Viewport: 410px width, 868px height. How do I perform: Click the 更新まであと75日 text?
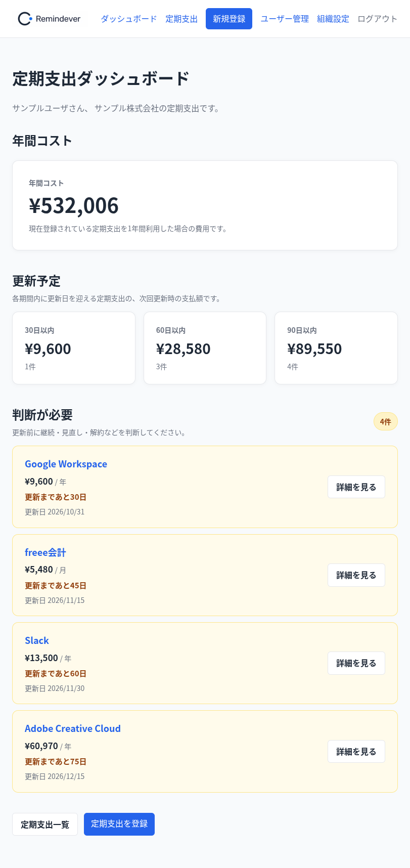[x=56, y=762]
